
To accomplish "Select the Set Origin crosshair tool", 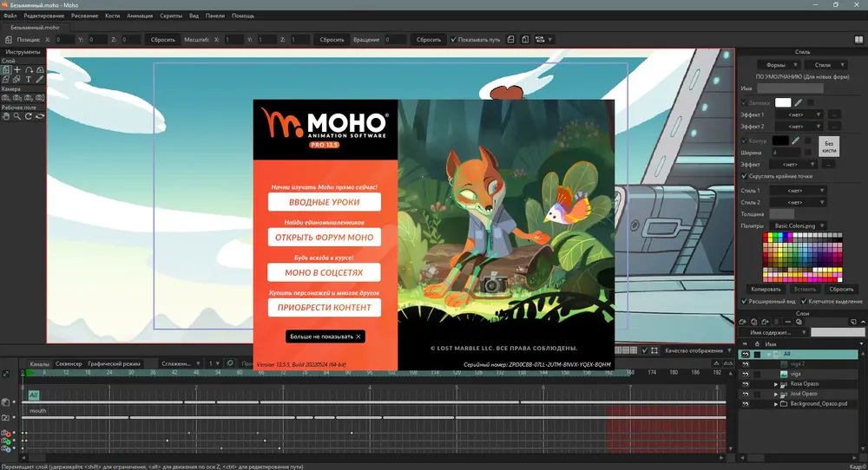I will click(17, 69).
